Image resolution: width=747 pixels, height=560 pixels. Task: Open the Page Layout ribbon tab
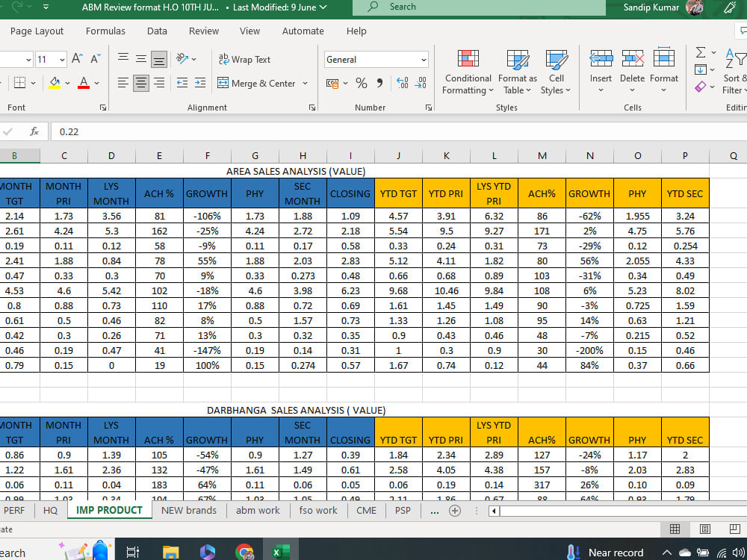[37, 31]
